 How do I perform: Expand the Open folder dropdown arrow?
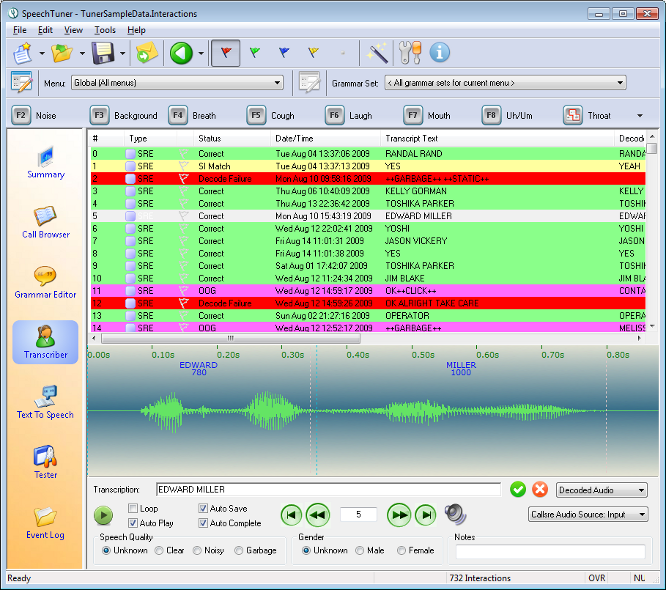click(82, 54)
